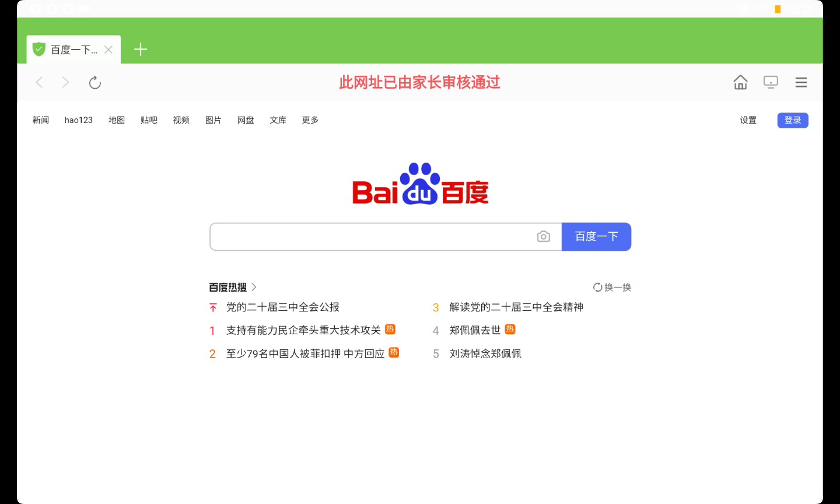The image size is (840, 504).
Task: Open 解读党的二十届三中全会精神 link
Action: tap(516, 307)
